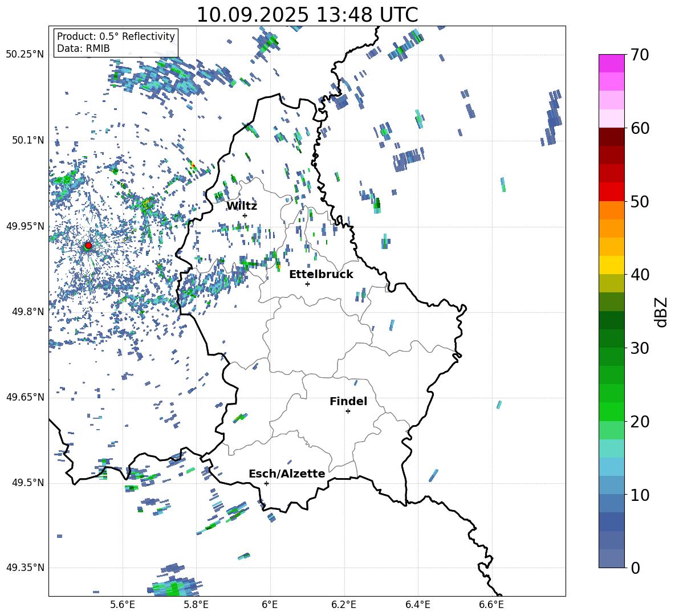Click the 'Product: 0.5° Reflectivity' text

point(116,36)
